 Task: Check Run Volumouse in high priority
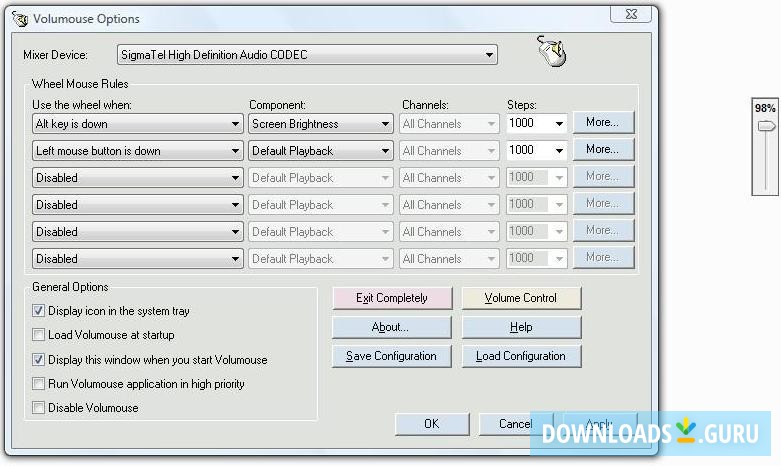coord(39,384)
